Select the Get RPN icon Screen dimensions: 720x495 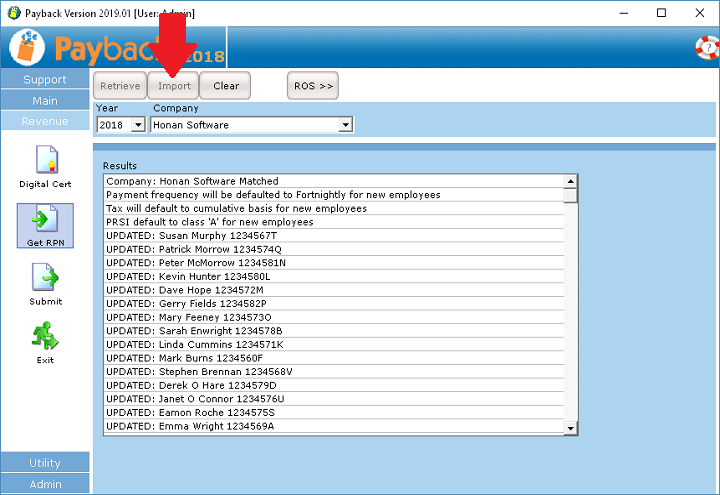[45, 220]
